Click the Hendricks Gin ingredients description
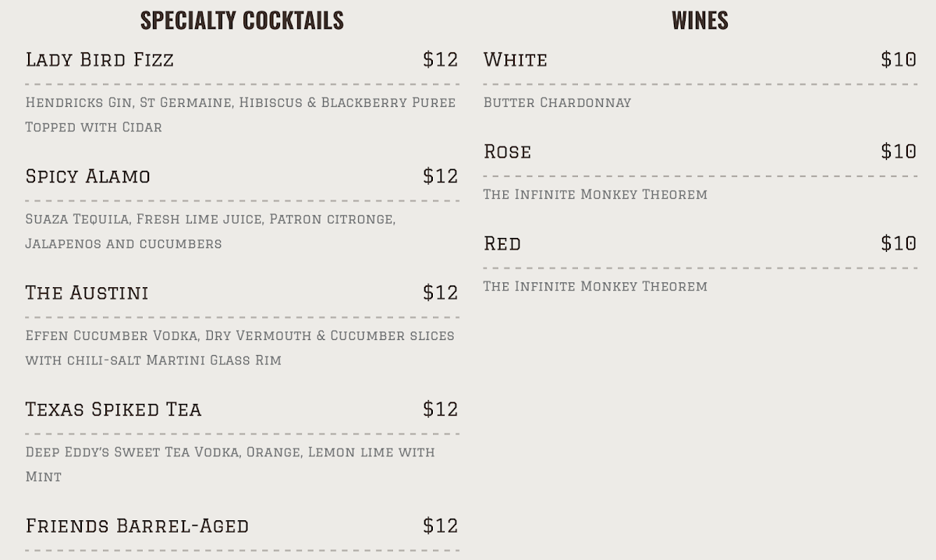The image size is (936, 560). (x=240, y=115)
